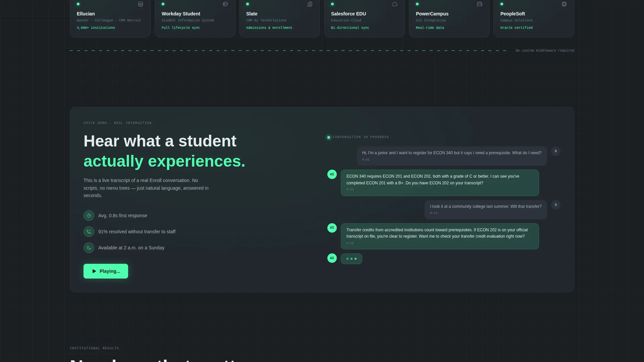Click the database icon on Ellucian card
644x362 pixels.
point(141,4)
